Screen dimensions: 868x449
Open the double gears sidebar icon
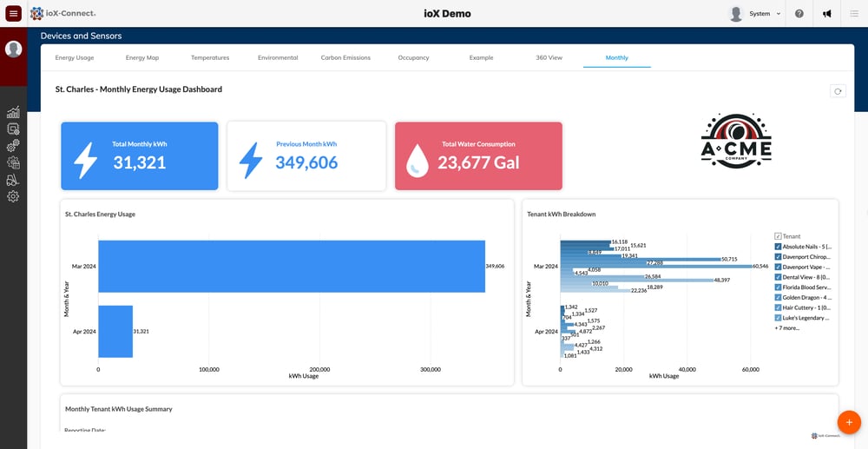pos(13,146)
